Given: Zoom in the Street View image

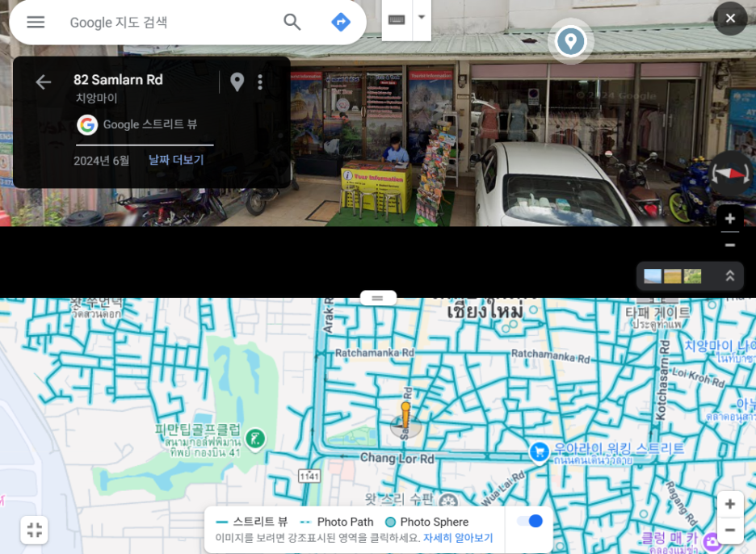Looking at the screenshot, I should [730, 218].
